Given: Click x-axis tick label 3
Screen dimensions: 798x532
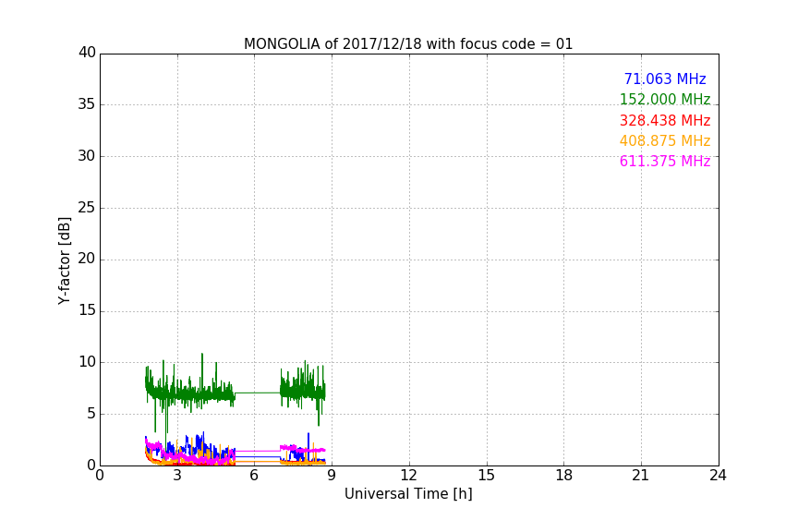Looking at the screenshot, I should [x=177, y=476].
